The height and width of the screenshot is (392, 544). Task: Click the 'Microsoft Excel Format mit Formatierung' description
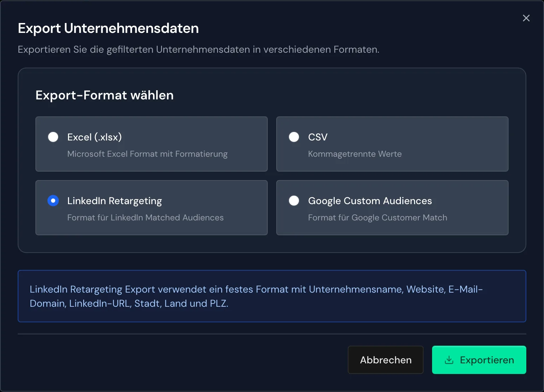point(147,154)
